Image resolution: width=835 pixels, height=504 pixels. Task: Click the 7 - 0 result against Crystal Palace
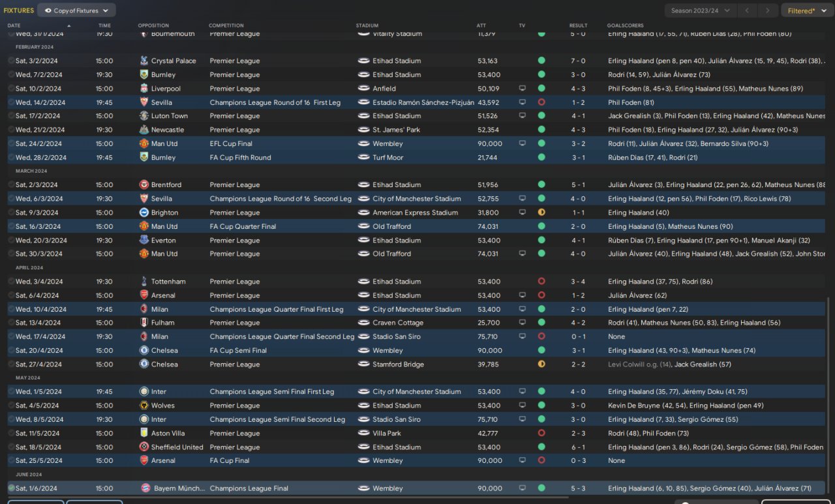pos(578,61)
